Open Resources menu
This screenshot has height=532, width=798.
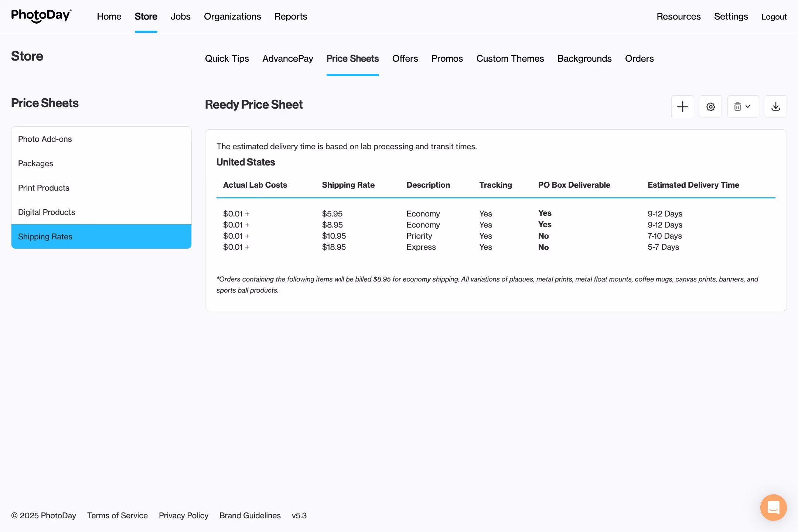coord(679,17)
